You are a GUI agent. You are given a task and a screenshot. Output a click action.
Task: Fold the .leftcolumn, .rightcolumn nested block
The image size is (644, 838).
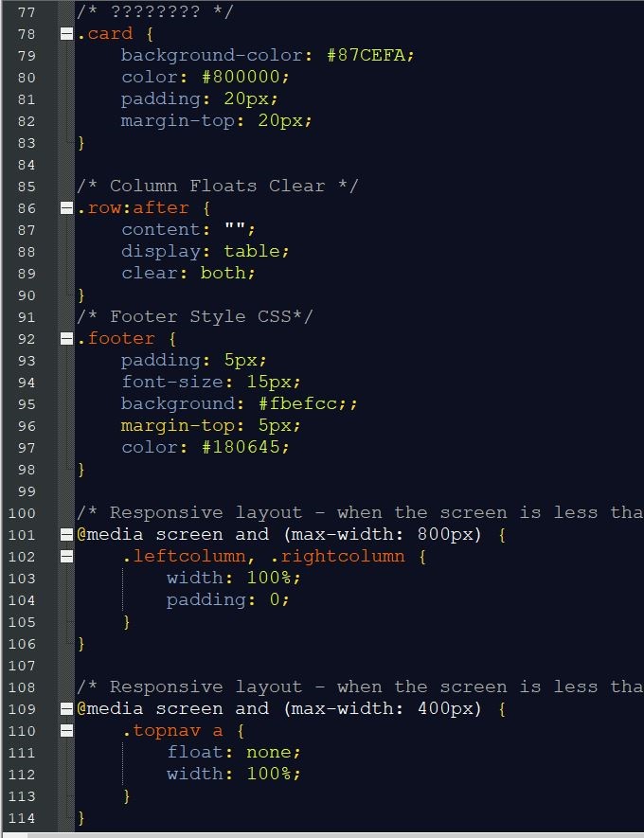[x=66, y=557]
